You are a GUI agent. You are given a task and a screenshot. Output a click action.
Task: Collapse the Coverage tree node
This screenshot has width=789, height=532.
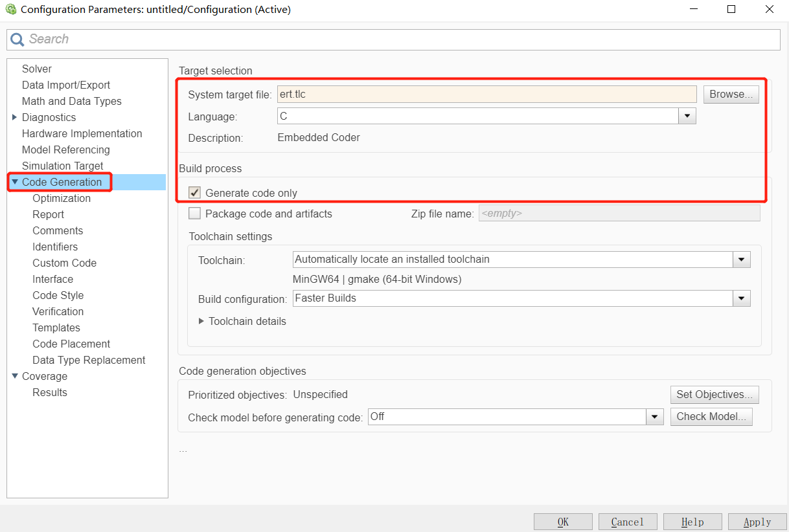[15, 376]
